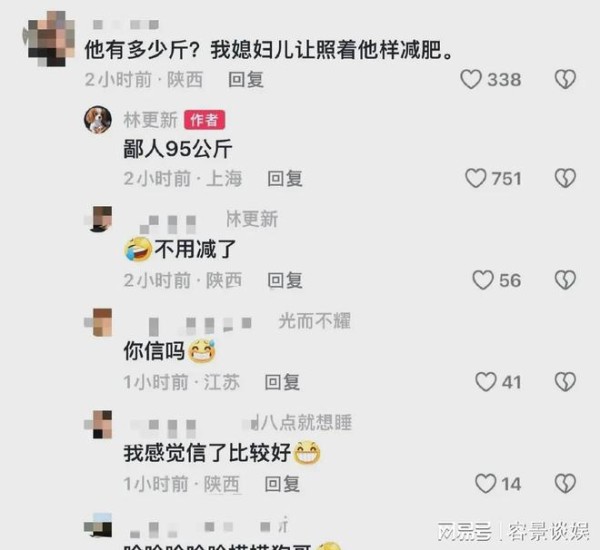The height and width of the screenshot is (550, 600).
Task: Dislike the 你信吗 comment
Action: click(565, 382)
